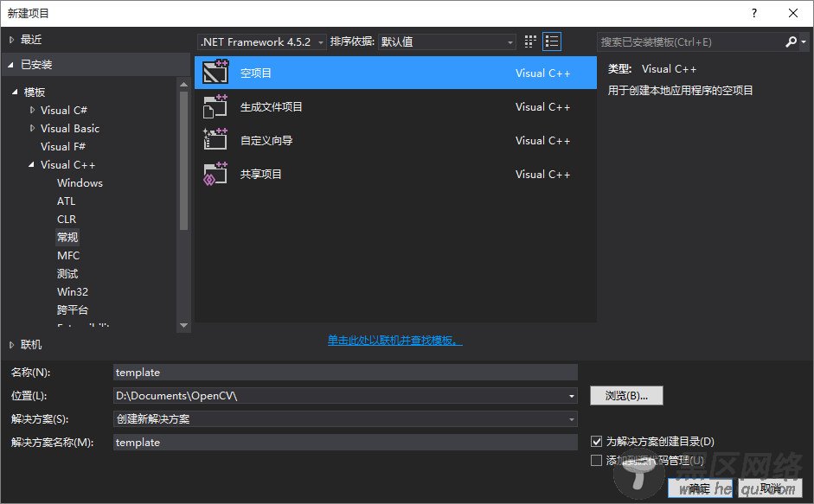Open the 排序依据 默认值 dropdown
Screen dimensions: 814x504
click(447, 42)
